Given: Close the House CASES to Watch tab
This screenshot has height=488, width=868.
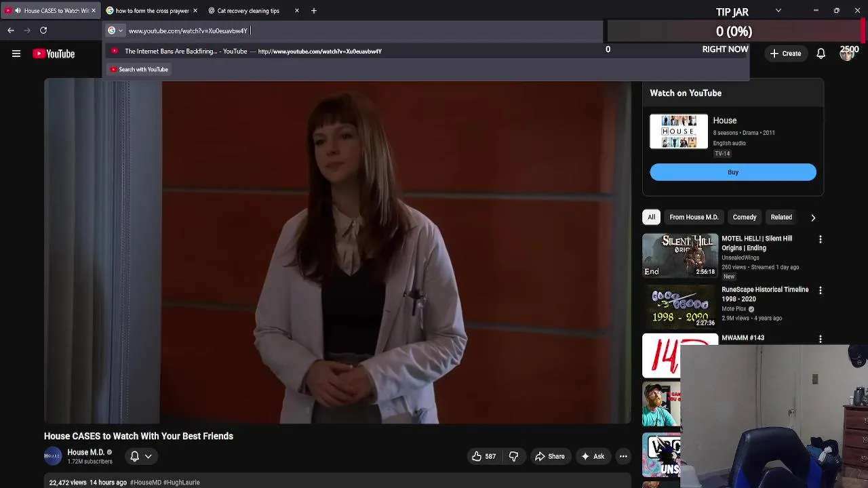Looking at the screenshot, I should (94, 11).
